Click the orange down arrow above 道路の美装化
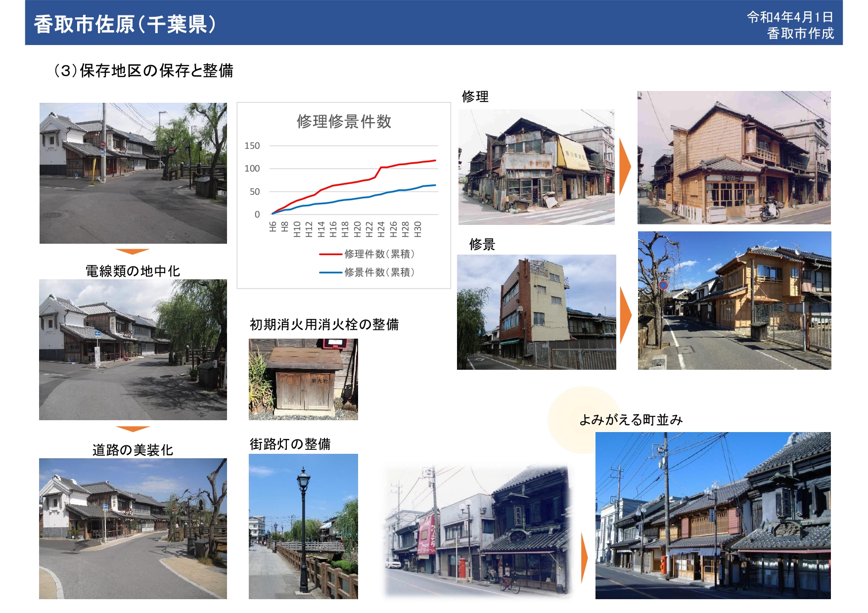Screen dimensions: 868x613 click(x=132, y=429)
